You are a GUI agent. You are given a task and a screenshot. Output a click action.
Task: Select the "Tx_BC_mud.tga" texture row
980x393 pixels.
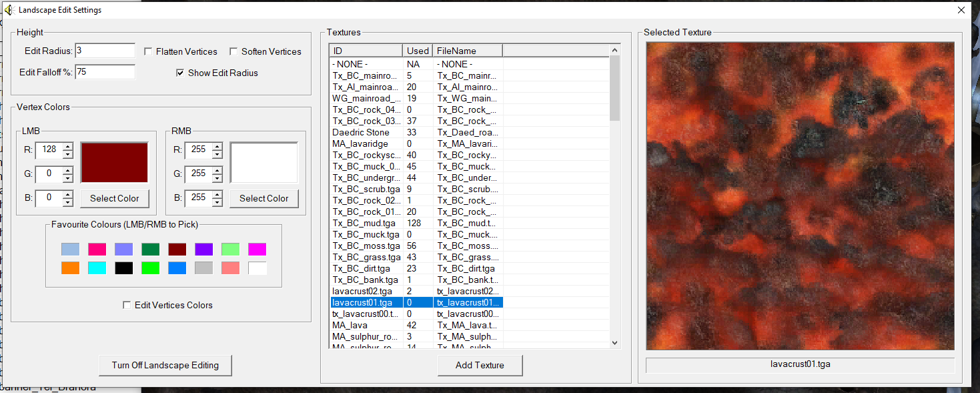click(x=416, y=223)
